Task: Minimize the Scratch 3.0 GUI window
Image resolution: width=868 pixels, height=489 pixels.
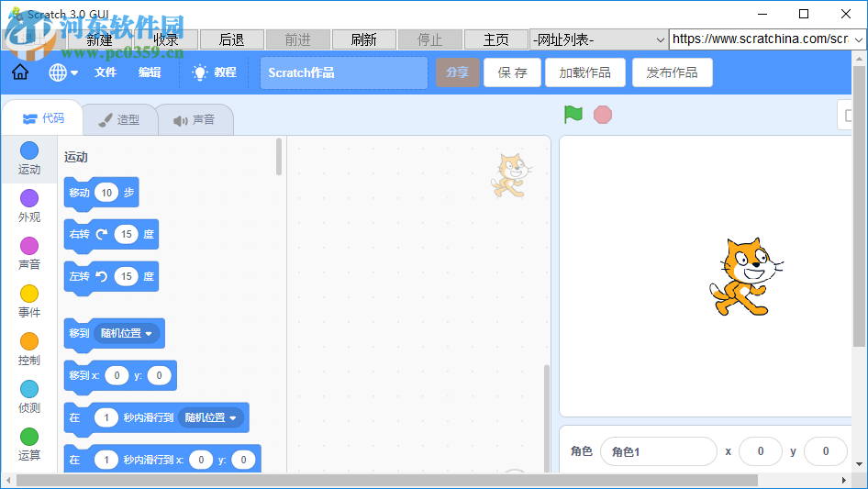Action: (x=762, y=14)
